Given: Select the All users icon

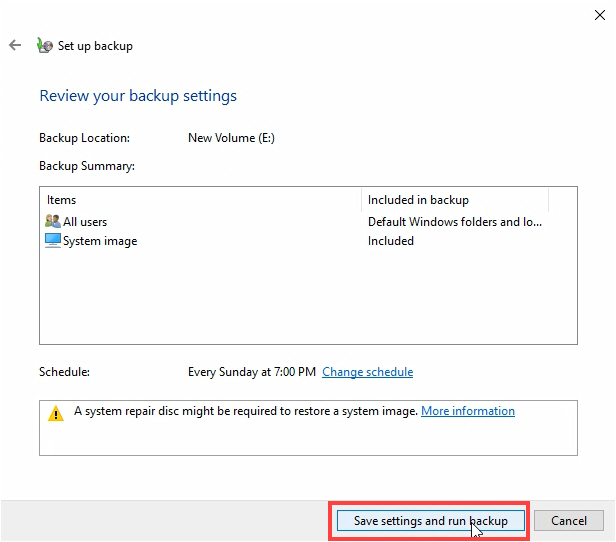Looking at the screenshot, I should click(x=53, y=221).
